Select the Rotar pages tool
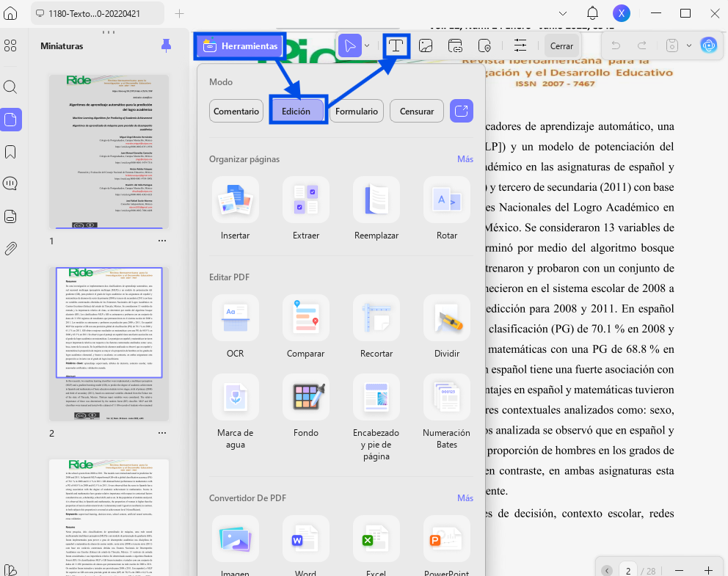Image resolution: width=728 pixels, height=576 pixels. pyautogui.click(x=447, y=209)
